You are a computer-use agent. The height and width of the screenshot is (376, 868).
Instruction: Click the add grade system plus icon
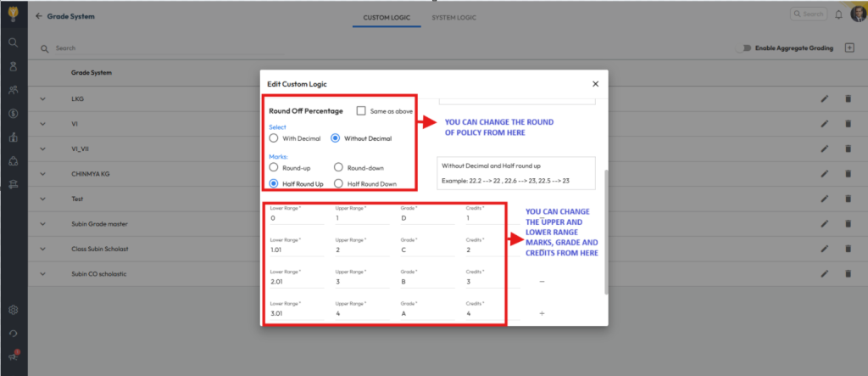pos(849,48)
